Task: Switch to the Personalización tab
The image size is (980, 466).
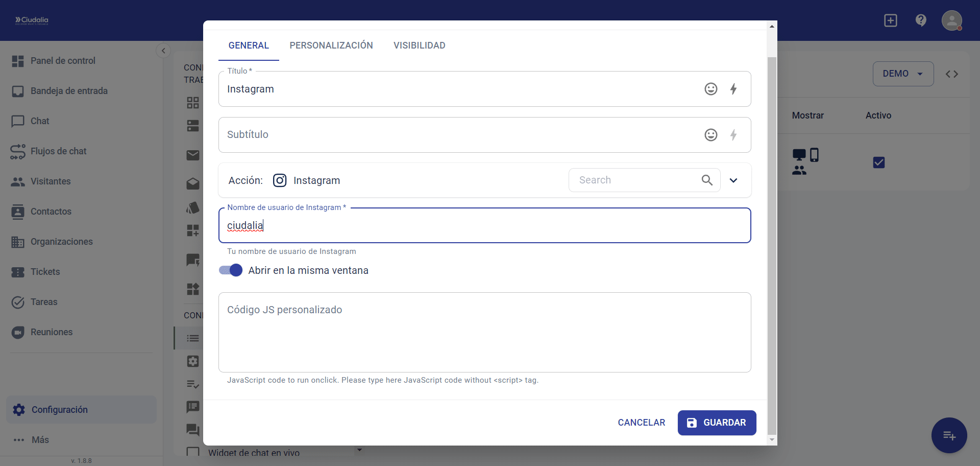Action: click(x=331, y=45)
